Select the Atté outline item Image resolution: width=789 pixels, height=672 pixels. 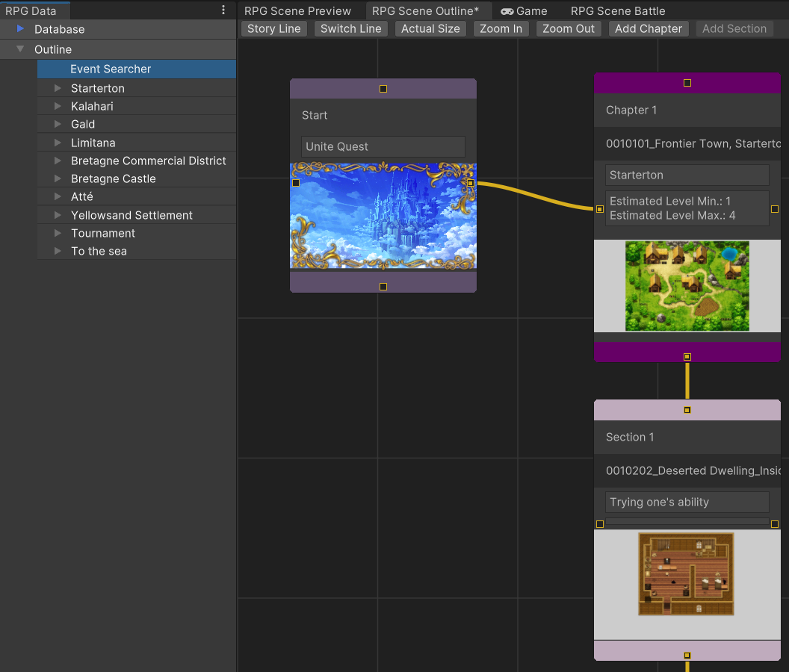click(137, 196)
